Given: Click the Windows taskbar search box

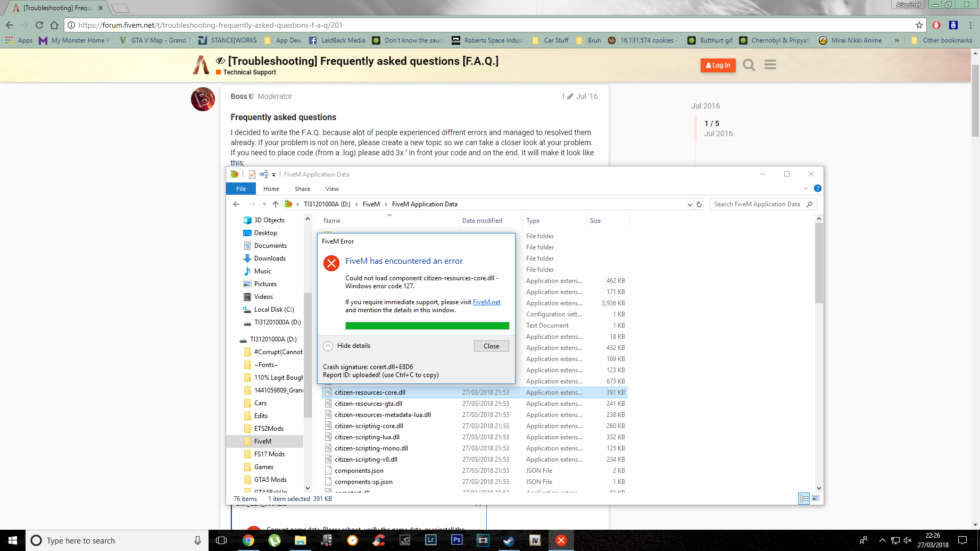Looking at the screenshot, I should click(x=116, y=540).
